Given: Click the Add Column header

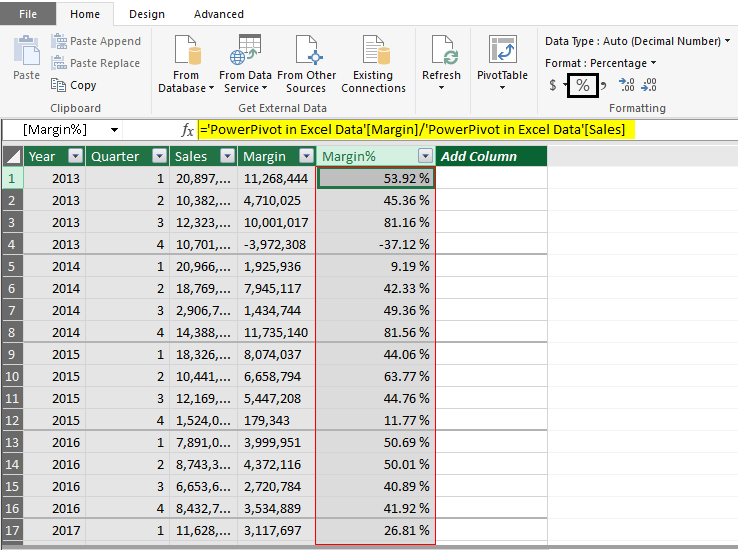Looking at the screenshot, I should (x=479, y=156).
